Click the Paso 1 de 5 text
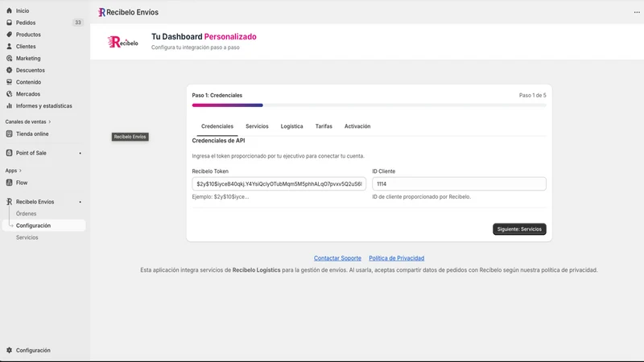Image resolution: width=644 pixels, height=362 pixels. coord(533,95)
